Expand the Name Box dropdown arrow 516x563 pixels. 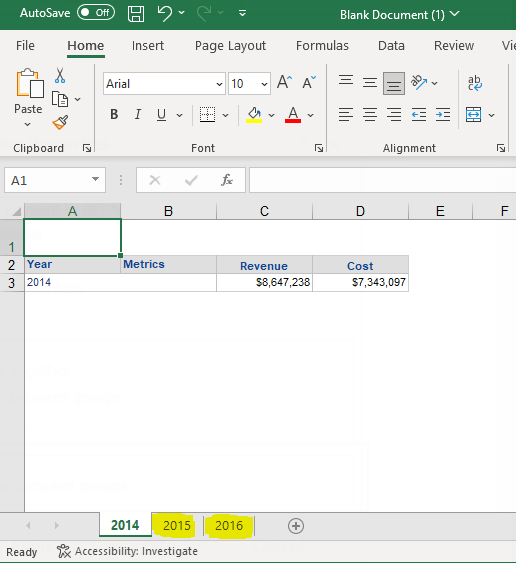tap(95, 179)
